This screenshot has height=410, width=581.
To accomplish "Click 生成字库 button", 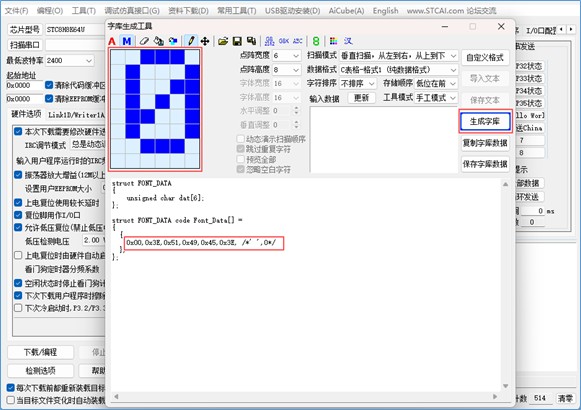I will point(485,121).
